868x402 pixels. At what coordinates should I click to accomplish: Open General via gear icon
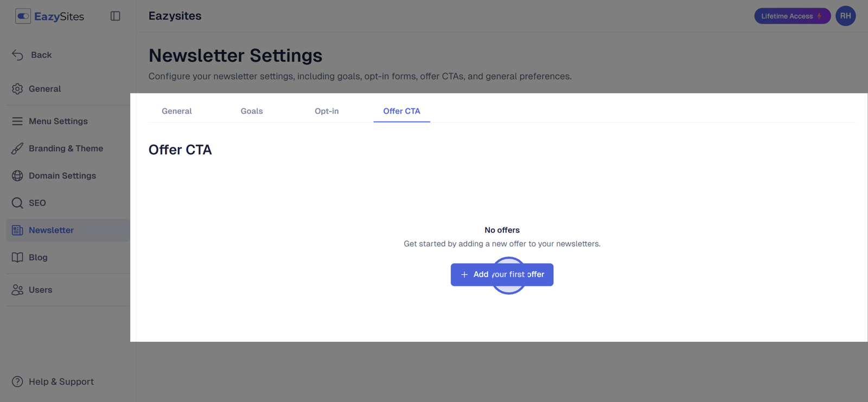pyautogui.click(x=17, y=89)
